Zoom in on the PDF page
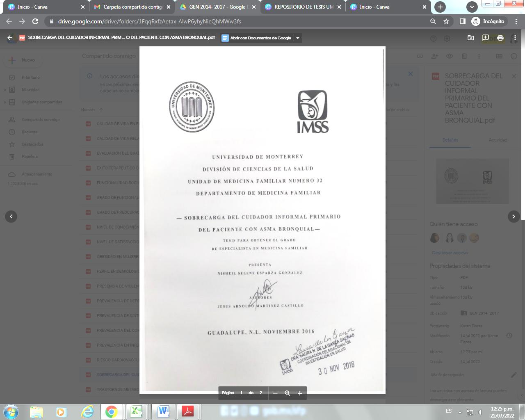This screenshot has height=420, width=525. coord(300,393)
